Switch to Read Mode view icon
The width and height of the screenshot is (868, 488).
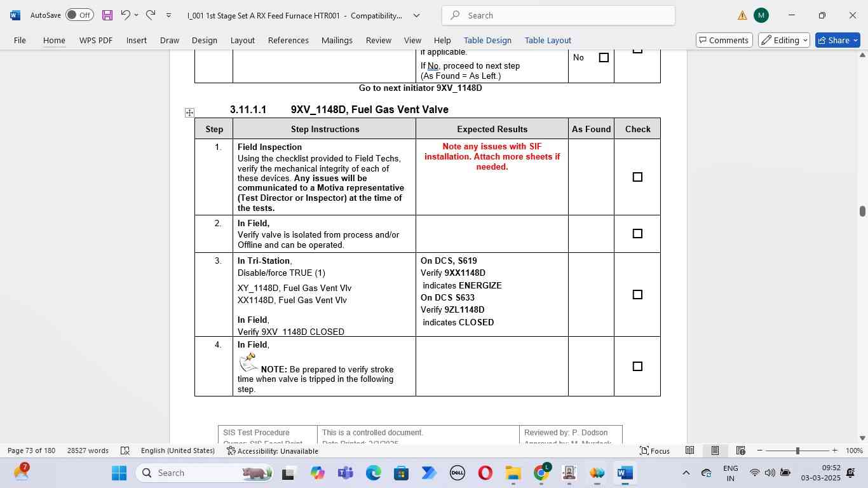coord(689,451)
